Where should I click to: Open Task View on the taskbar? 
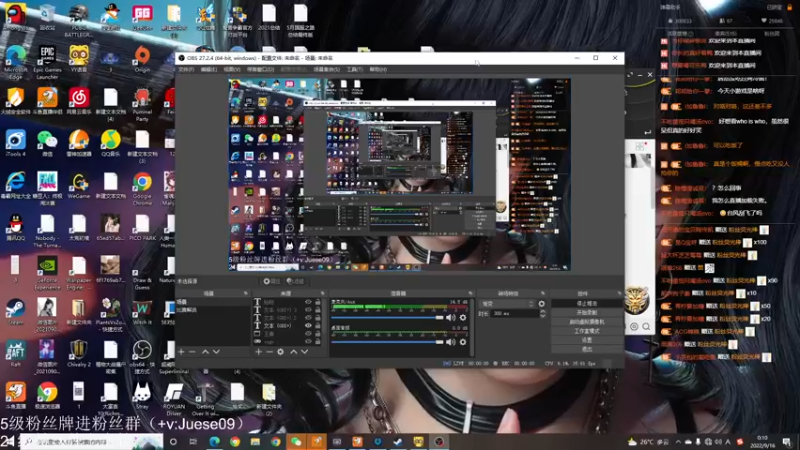tap(193, 442)
